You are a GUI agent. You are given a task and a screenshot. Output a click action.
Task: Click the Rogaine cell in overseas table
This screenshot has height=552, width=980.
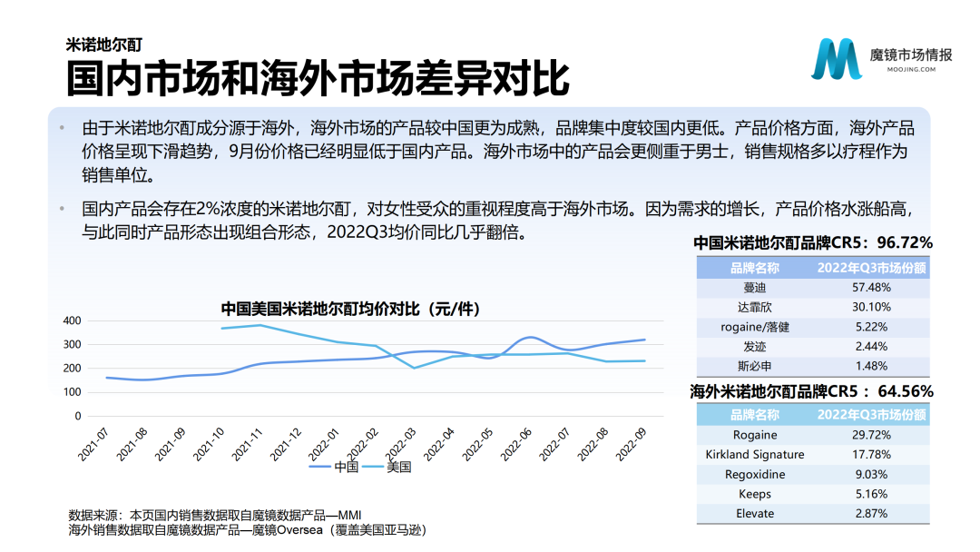click(x=755, y=435)
